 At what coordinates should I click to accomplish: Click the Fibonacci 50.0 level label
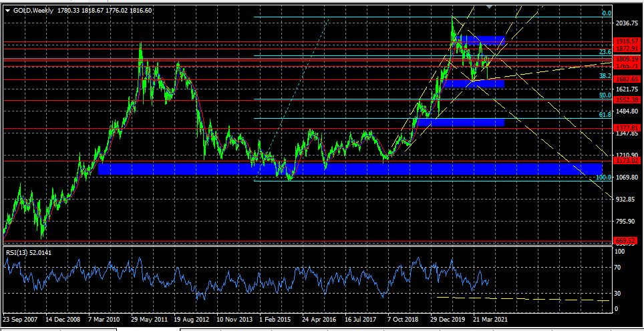(x=605, y=96)
